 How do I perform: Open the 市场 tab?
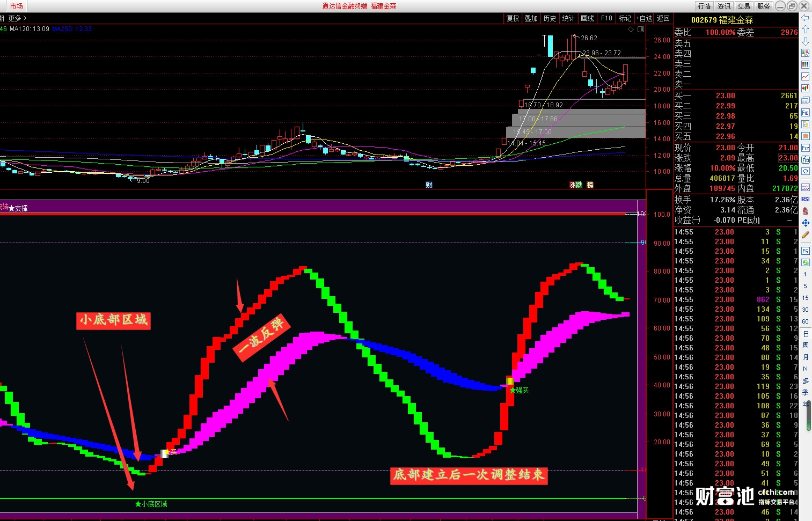click(17, 6)
